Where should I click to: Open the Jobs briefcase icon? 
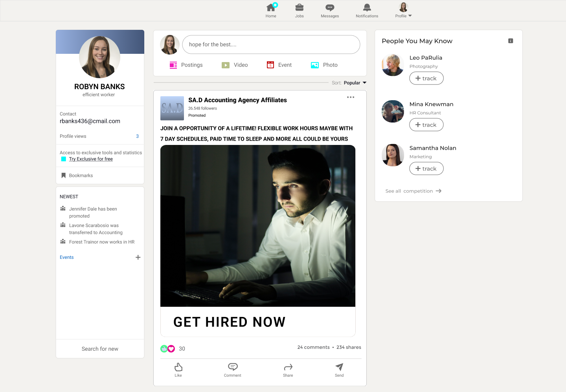click(299, 7)
